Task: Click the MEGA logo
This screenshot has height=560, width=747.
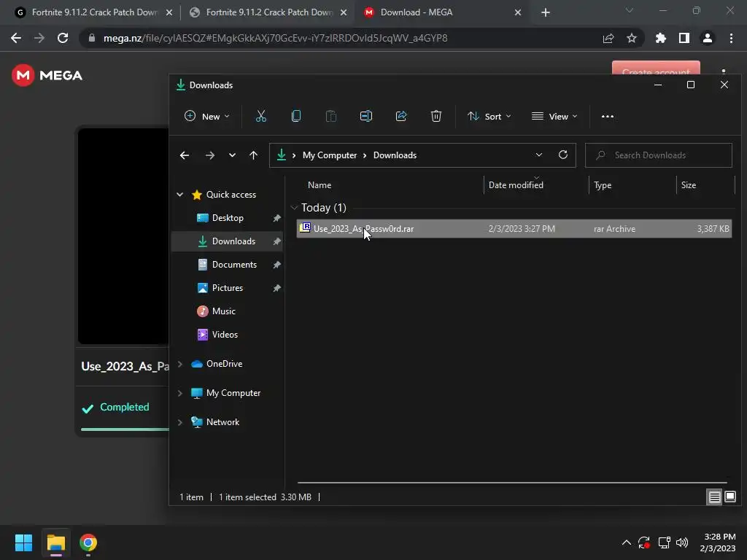Action: 47,75
